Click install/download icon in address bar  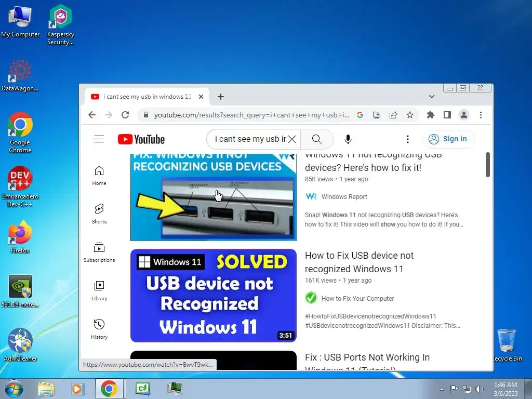pyautogui.click(x=377, y=115)
